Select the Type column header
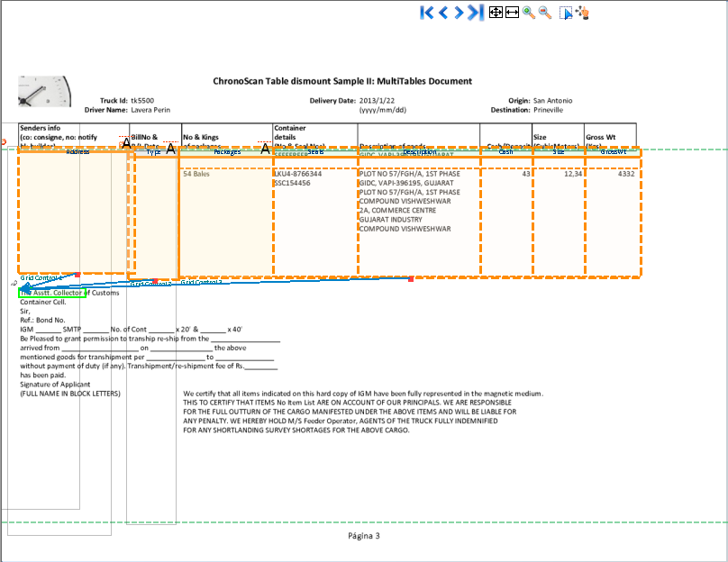 (x=154, y=151)
